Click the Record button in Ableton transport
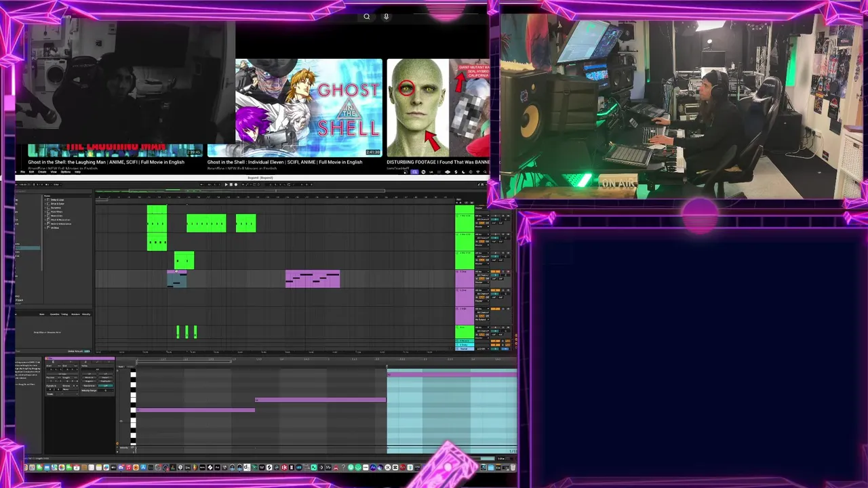This screenshot has height=488, width=868. click(235, 184)
